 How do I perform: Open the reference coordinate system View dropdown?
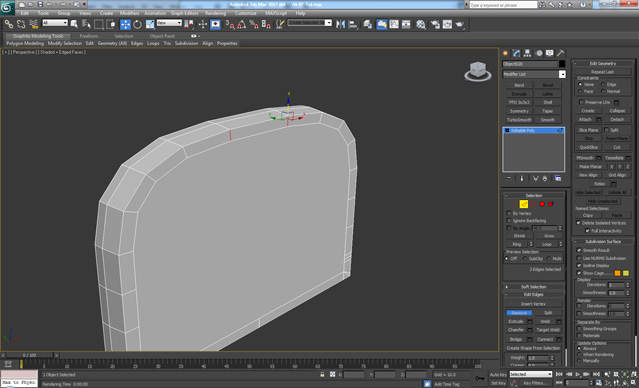[169, 23]
